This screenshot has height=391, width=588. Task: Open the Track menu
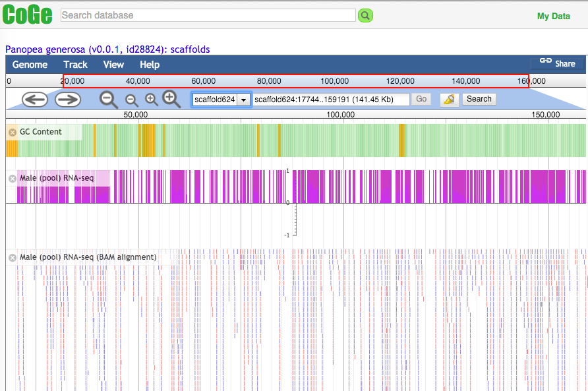click(75, 65)
